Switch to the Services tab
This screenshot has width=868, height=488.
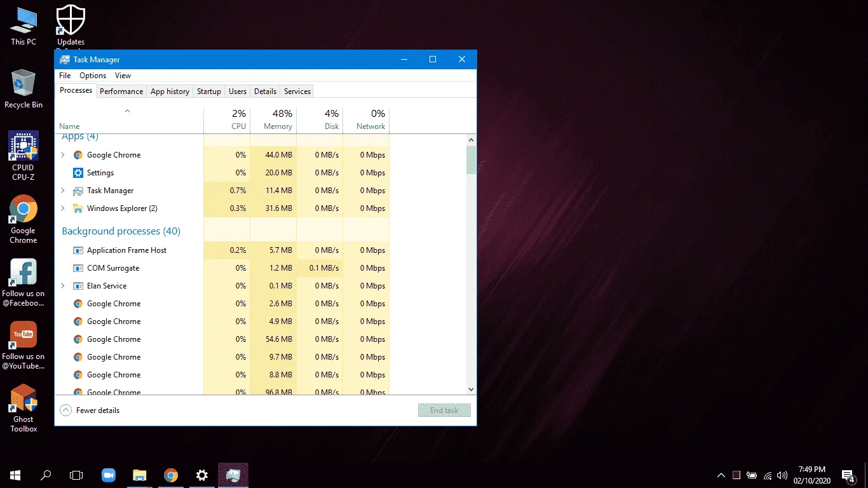(x=297, y=91)
